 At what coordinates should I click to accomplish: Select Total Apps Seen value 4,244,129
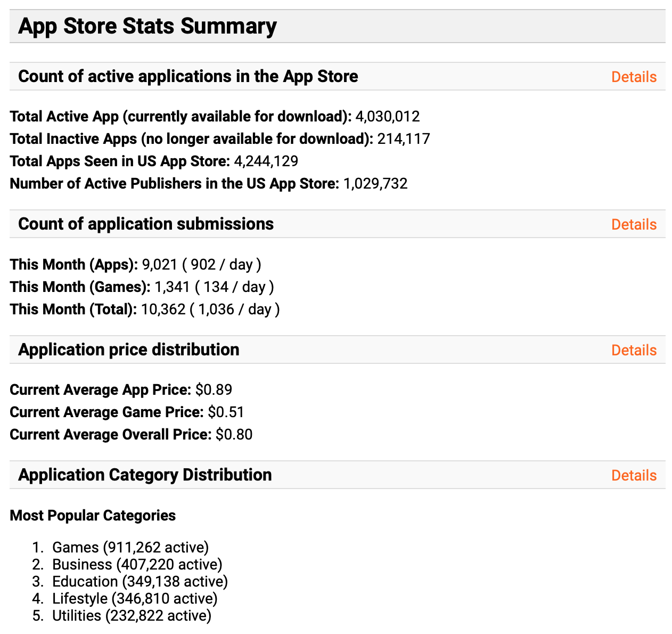(x=266, y=161)
